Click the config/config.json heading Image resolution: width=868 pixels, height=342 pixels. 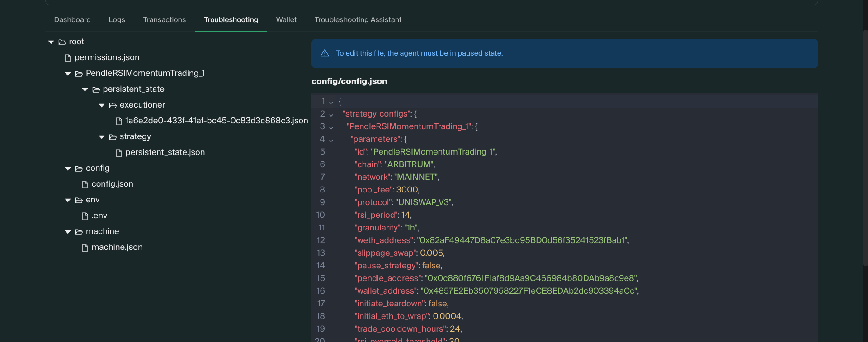coord(349,81)
